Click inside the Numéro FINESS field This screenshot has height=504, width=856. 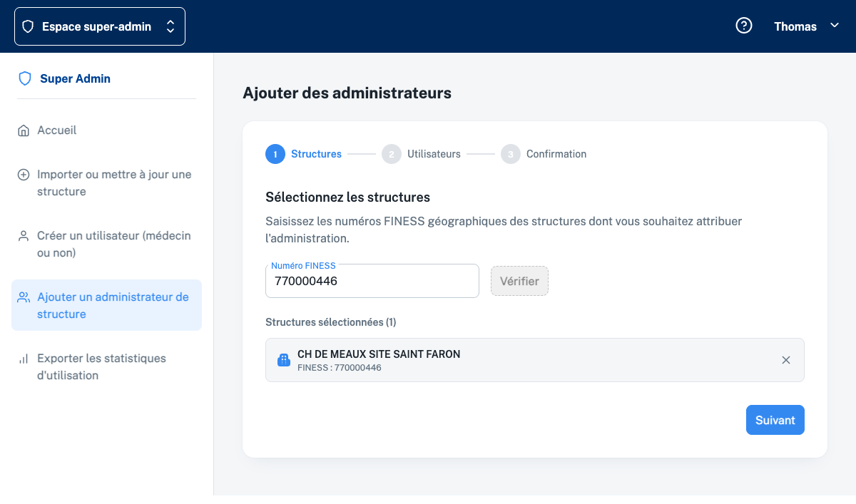(372, 281)
